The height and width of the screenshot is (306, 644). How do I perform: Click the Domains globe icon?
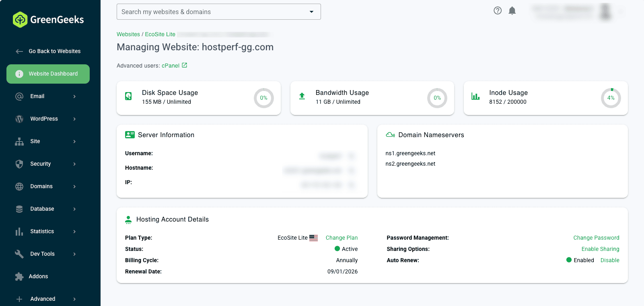pyautogui.click(x=19, y=187)
